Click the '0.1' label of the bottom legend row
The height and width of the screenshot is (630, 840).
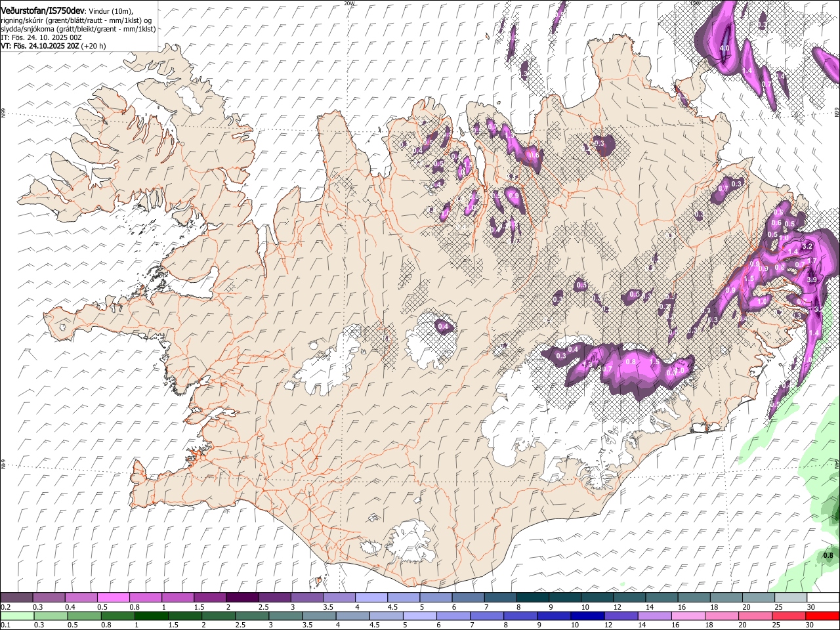5,625
